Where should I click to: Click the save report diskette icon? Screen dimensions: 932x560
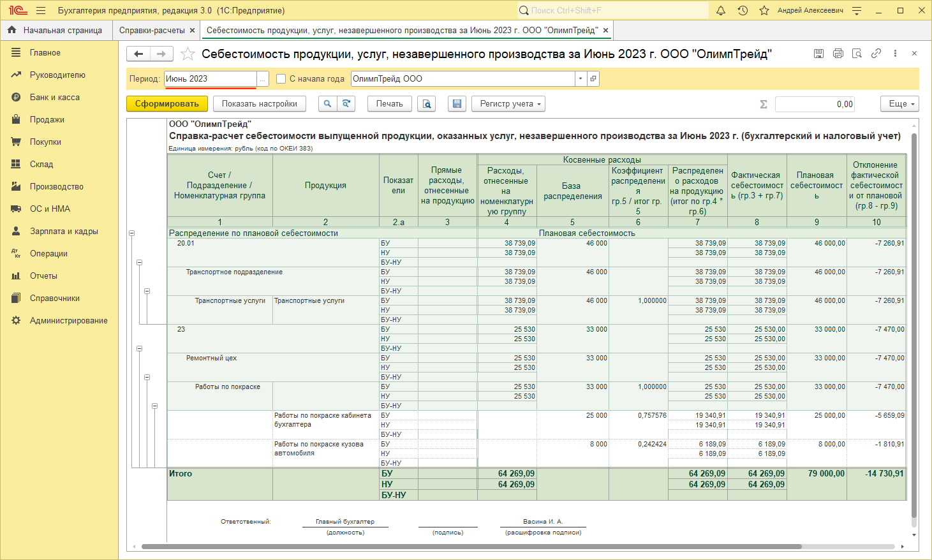tap(456, 104)
